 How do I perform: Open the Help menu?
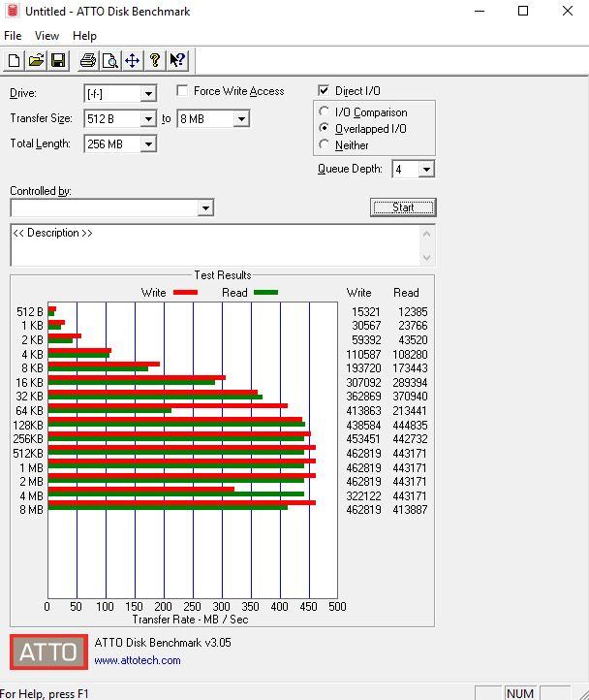(84, 36)
